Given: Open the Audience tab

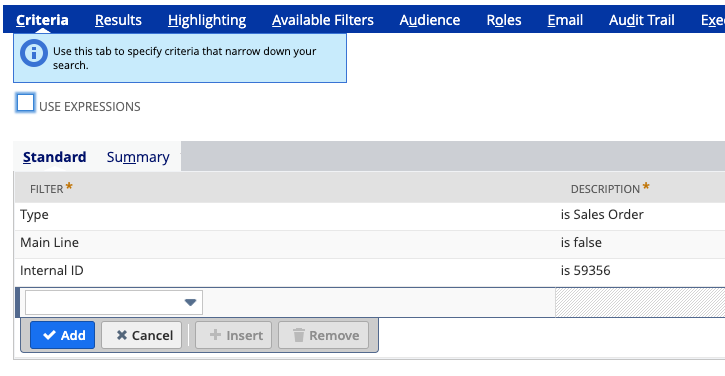Looking at the screenshot, I should tap(430, 20).
